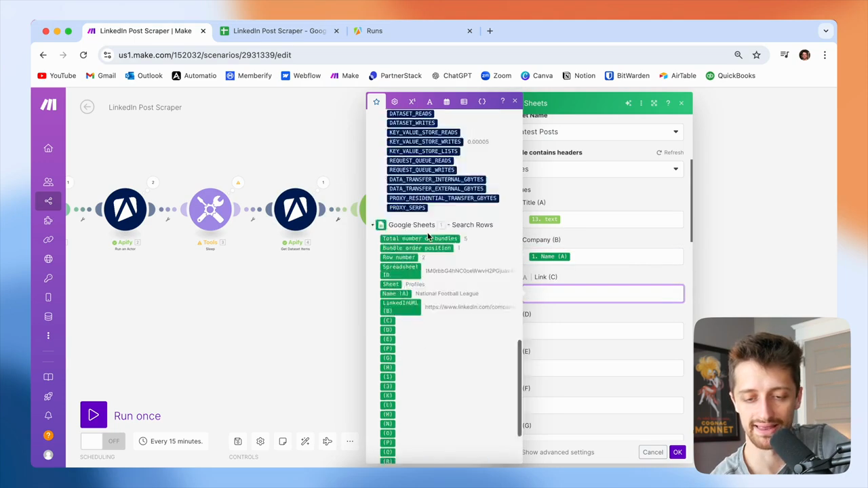The image size is (868, 488).
Task: Open the Sheets module options menu dots
Action: point(641,103)
